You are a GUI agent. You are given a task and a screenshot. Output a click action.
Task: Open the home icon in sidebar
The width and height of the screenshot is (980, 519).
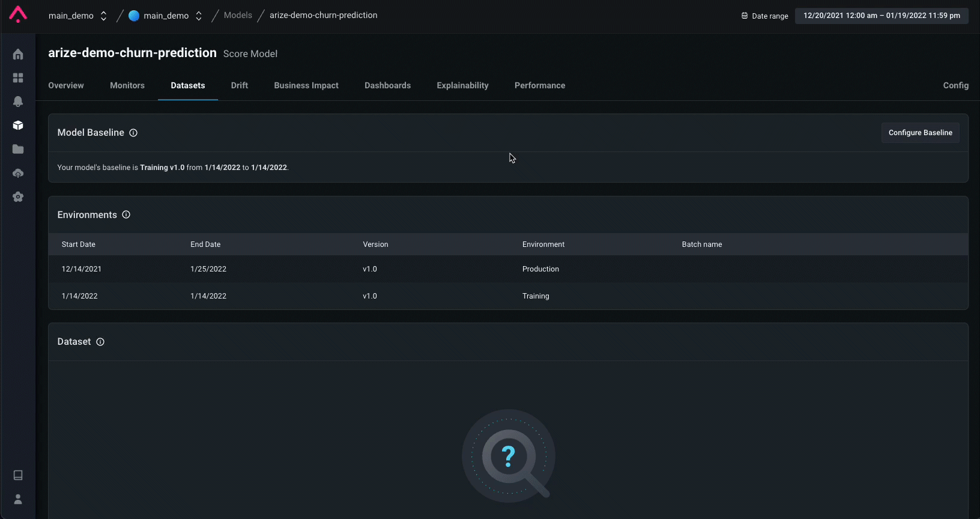point(18,54)
